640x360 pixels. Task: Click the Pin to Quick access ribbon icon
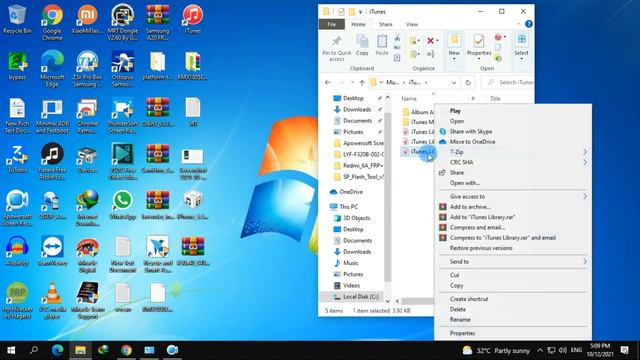coord(337,48)
